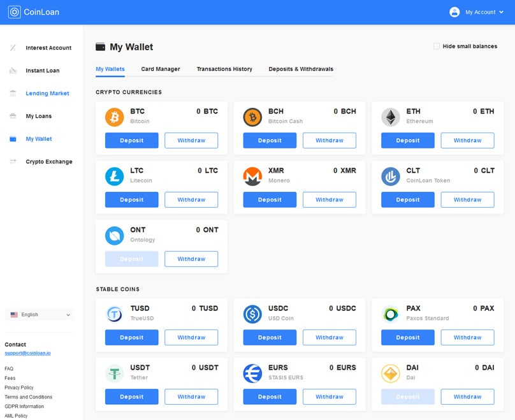Click the Ethereum coin icon
515x420 pixels.
tap(391, 117)
